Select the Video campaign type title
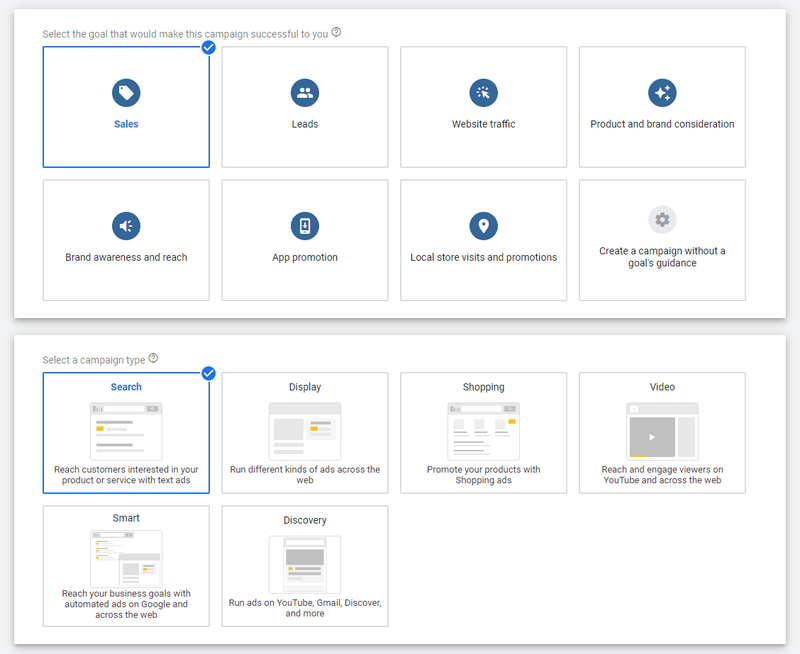The height and width of the screenshot is (654, 800). pyautogui.click(x=662, y=387)
